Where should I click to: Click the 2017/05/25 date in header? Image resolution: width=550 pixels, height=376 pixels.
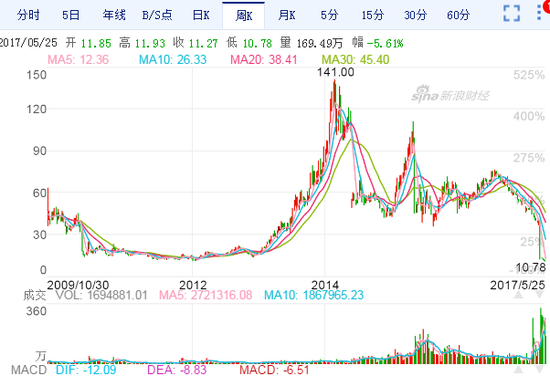[28, 43]
